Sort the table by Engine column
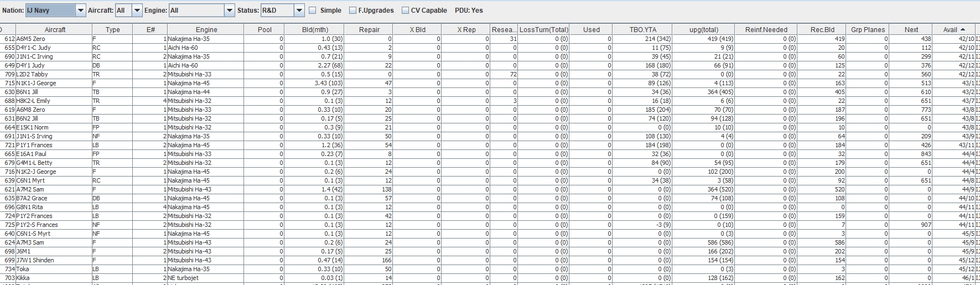980x285 pixels. (206, 29)
